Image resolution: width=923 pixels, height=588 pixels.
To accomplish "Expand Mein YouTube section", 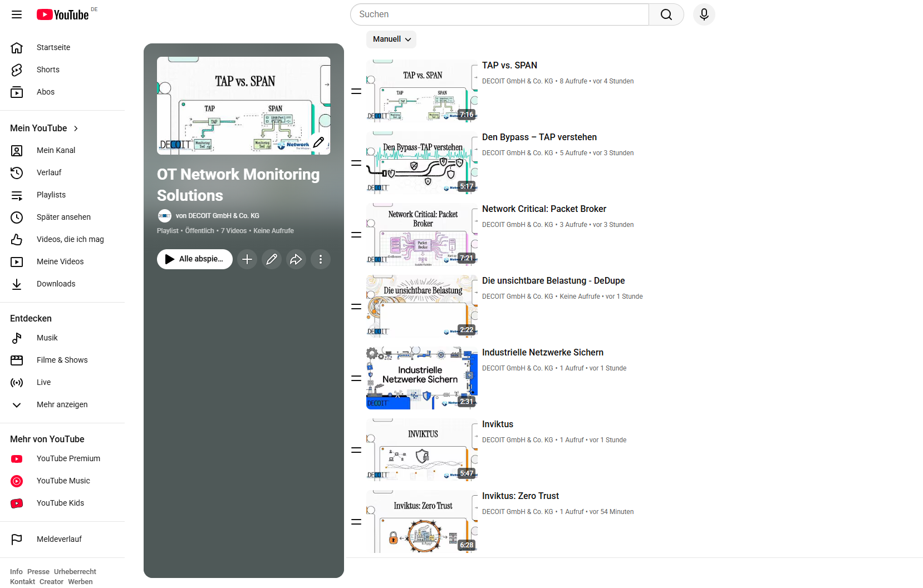I will tap(45, 129).
